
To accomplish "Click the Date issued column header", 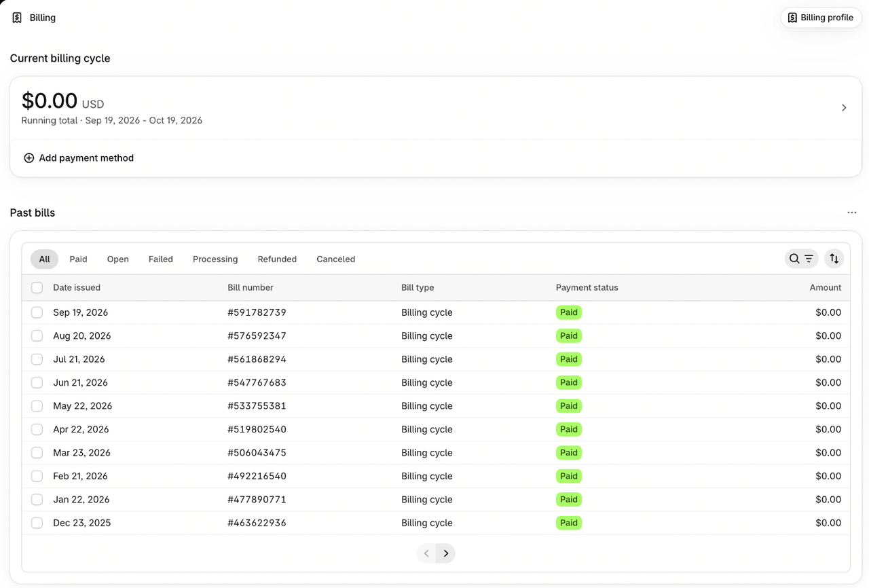I will (77, 288).
